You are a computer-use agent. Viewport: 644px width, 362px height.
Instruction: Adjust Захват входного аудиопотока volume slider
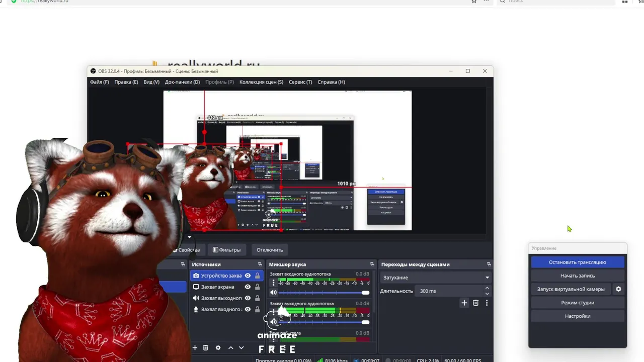pyautogui.click(x=324, y=292)
